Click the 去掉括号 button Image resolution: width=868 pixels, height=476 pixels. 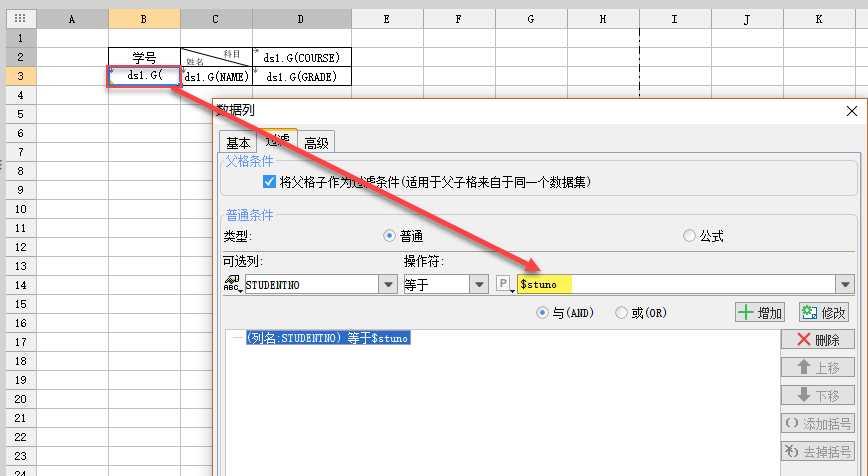pyautogui.click(x=818, y=451)
